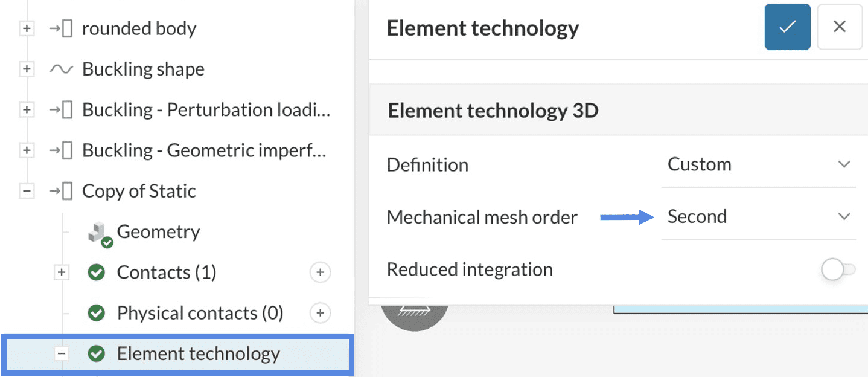Collapse the Element technology tree node

click(62, 353)
